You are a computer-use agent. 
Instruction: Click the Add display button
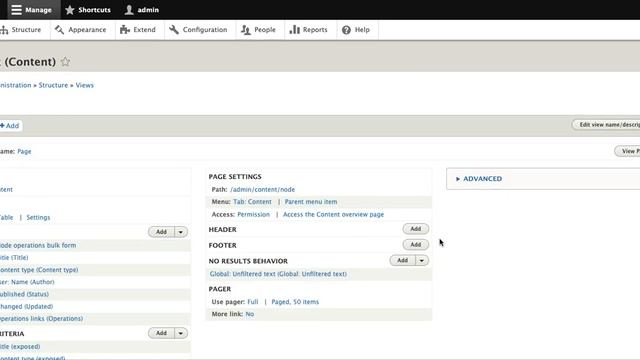10,126
